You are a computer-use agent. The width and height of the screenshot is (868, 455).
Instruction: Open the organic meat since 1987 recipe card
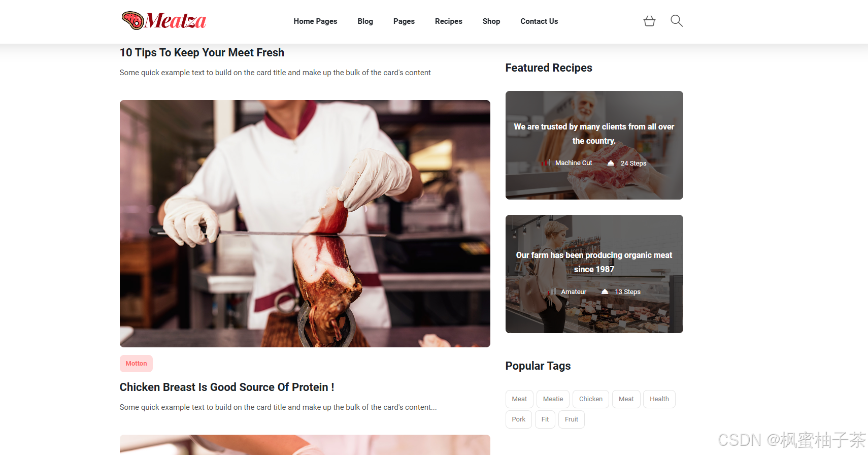[594, 274]
